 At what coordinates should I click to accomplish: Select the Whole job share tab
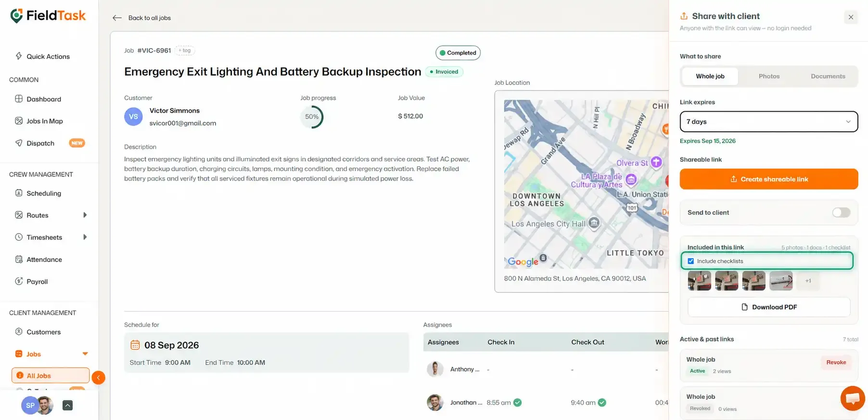[710, 76]
